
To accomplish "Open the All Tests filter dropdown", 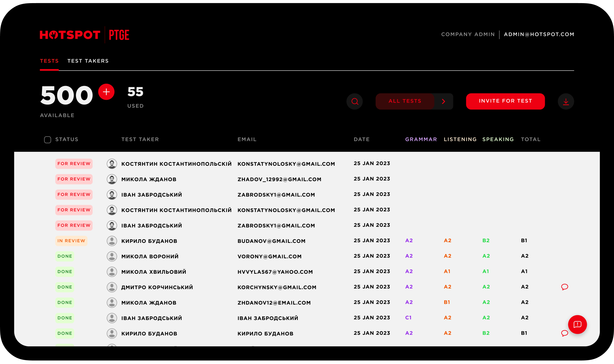I will (405, 101).
